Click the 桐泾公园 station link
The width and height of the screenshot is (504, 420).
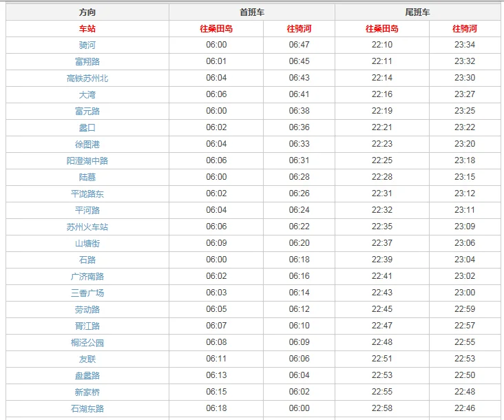pyautogui.click(x=87, y=343)
